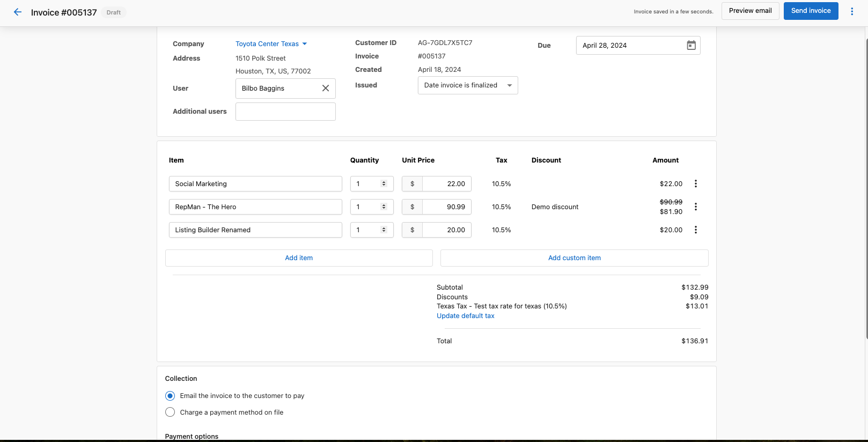The width and height of the screenshot is (868, 442).
Task: Edit the 90.99 unit price field
Action: pyautogui.click(x=447, y=207)
